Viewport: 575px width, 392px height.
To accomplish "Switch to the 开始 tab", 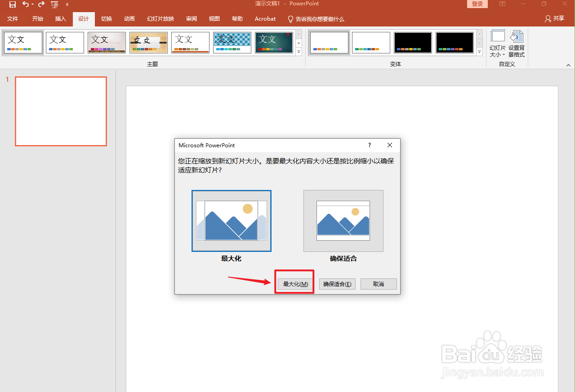I will (38, 19).
